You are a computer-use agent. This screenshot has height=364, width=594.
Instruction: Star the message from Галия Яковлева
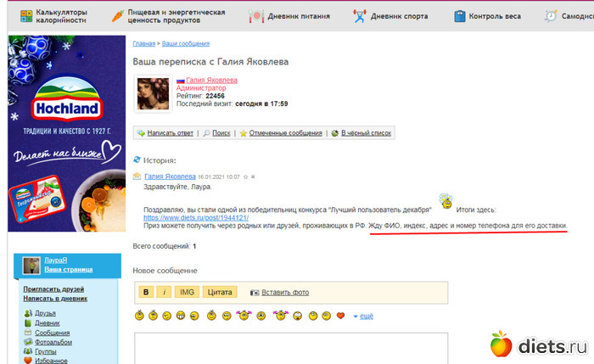[x=246, y=176]
